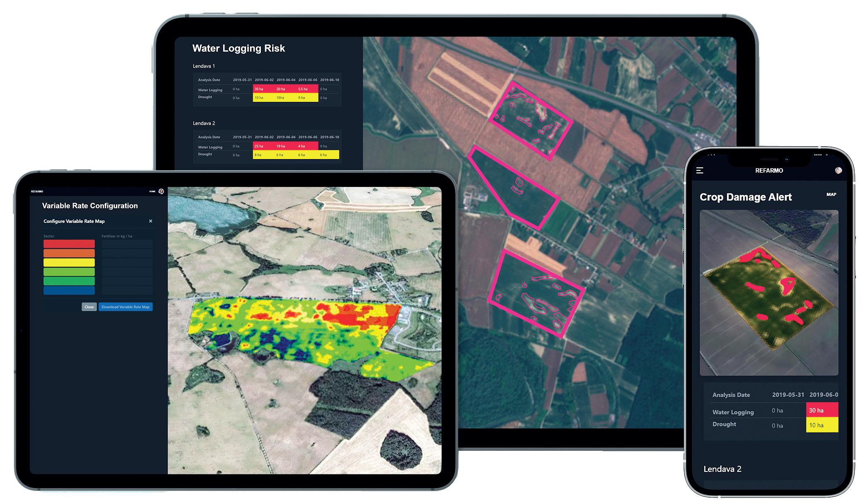The width and height of the screenshot is (868, 503).
Task: Select the yellow sector color swatch
Action: click(69, 263)
